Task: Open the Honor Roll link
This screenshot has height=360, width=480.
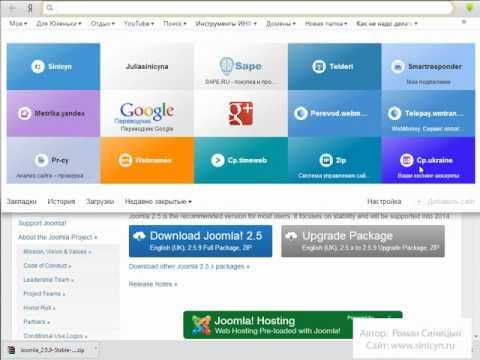Action: pos(39,308)
